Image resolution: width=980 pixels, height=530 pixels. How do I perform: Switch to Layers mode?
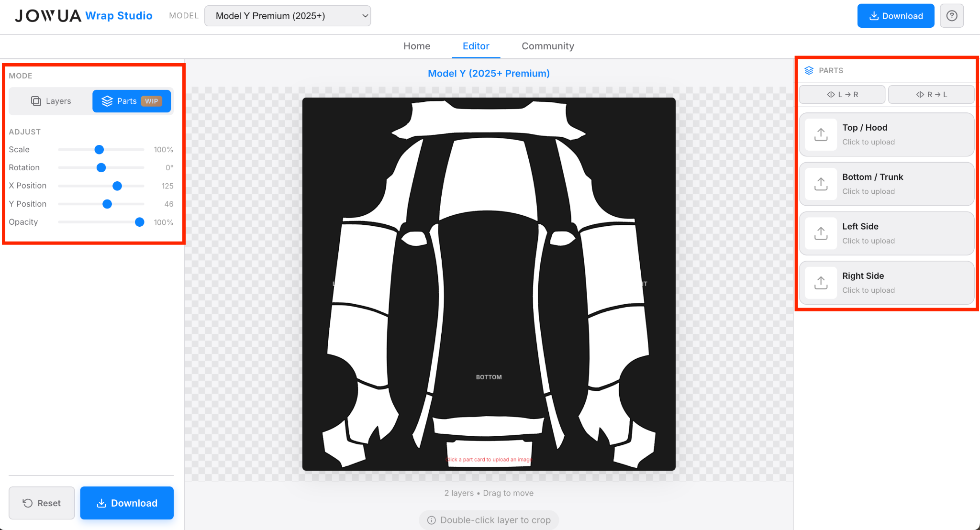click(x=51, y=101)
